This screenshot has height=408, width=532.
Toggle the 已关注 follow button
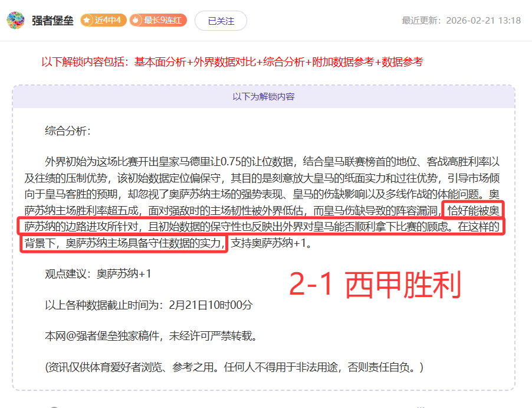click(221, 21)
